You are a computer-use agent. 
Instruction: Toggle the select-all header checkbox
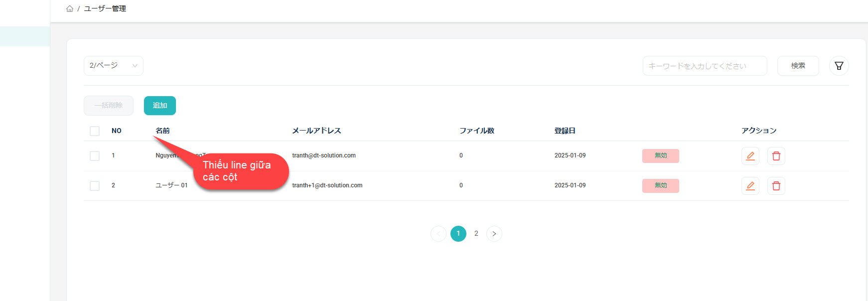[x=95, y=131]
